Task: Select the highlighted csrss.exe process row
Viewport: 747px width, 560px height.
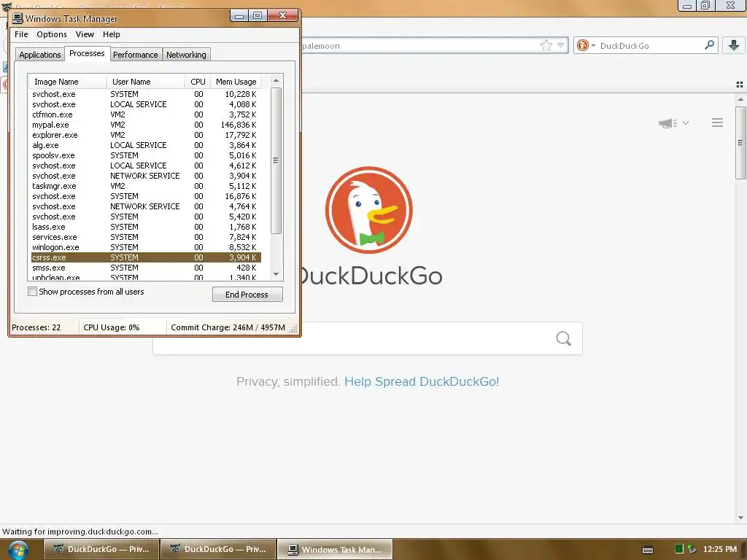Action: point(146,257)
